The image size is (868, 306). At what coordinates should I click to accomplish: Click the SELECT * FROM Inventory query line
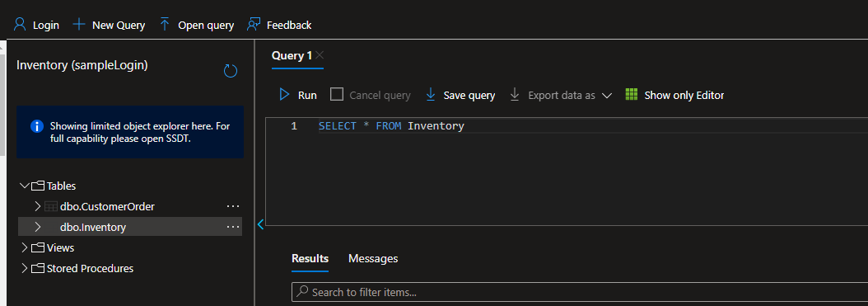coord(391,126)
